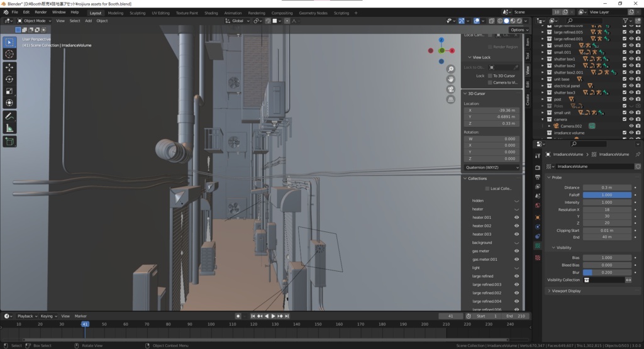Screen dimensions: 644x349
Task: Pick the Rotate tool
Action: tap(9, 79)
